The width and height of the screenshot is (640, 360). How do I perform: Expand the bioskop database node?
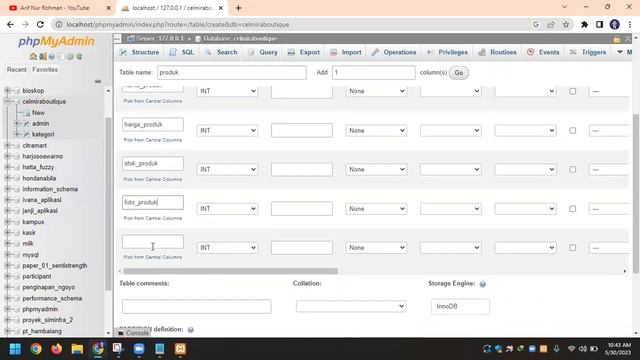tap(7, 91)
